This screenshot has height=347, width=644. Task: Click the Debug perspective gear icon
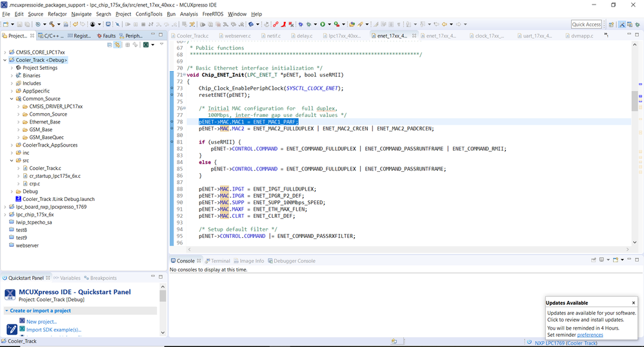pos(637,25)
